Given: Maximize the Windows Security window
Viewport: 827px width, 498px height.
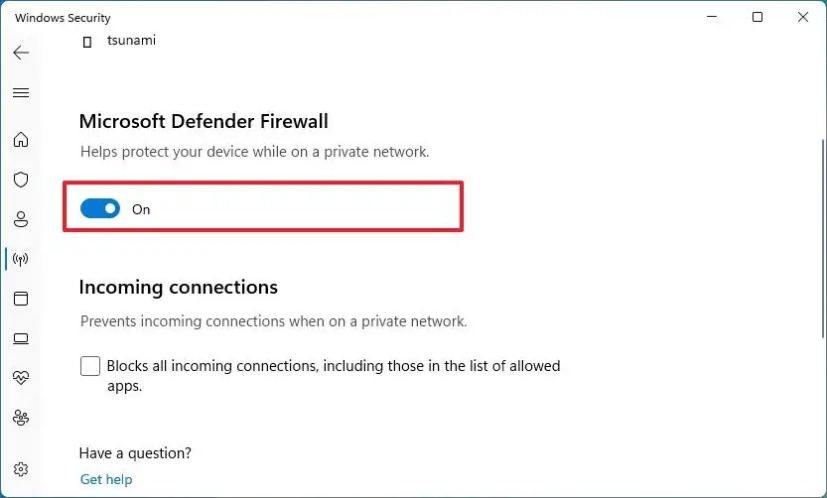Looking at the screenshot, I should point(757,17).
